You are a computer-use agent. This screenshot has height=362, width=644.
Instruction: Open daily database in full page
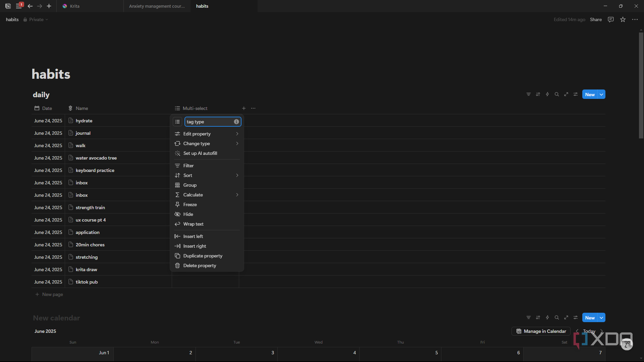[566, 95]
